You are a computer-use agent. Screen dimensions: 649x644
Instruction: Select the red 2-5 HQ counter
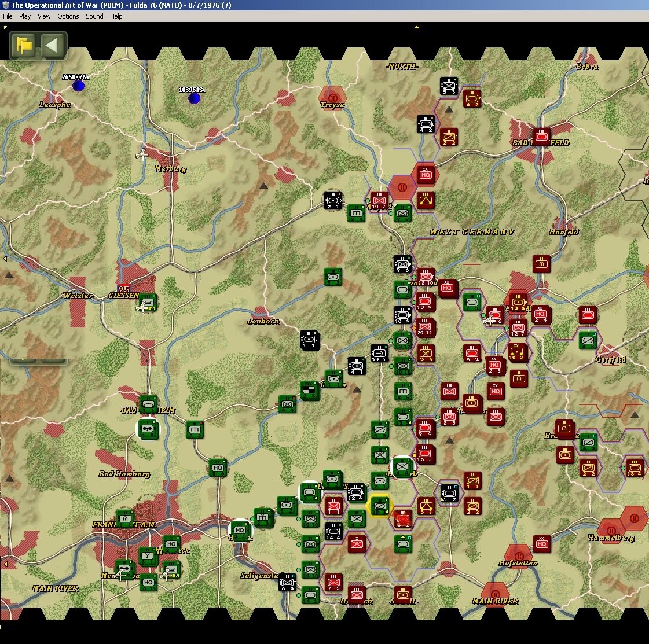coord(495,365)
